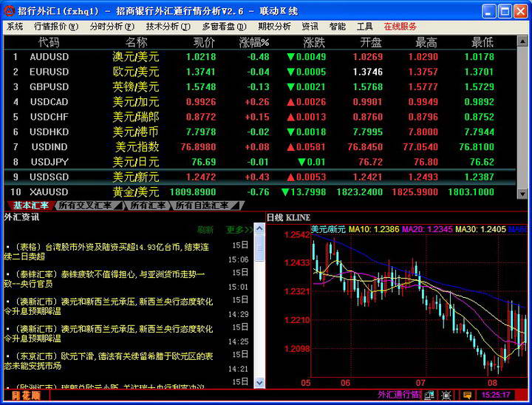
Task: Open news about 台湾股市外资及陆资买超
Action: [x=106, y=251]
